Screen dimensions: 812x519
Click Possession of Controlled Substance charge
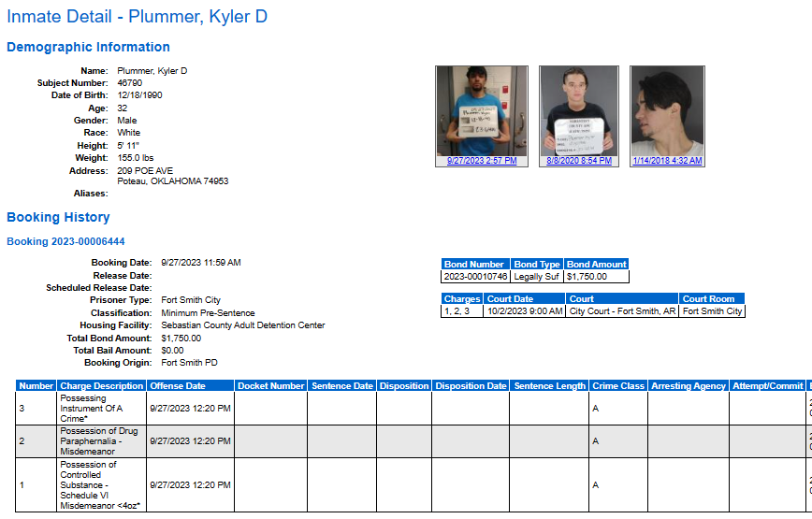pyautogui.click(x=100, y=485)
